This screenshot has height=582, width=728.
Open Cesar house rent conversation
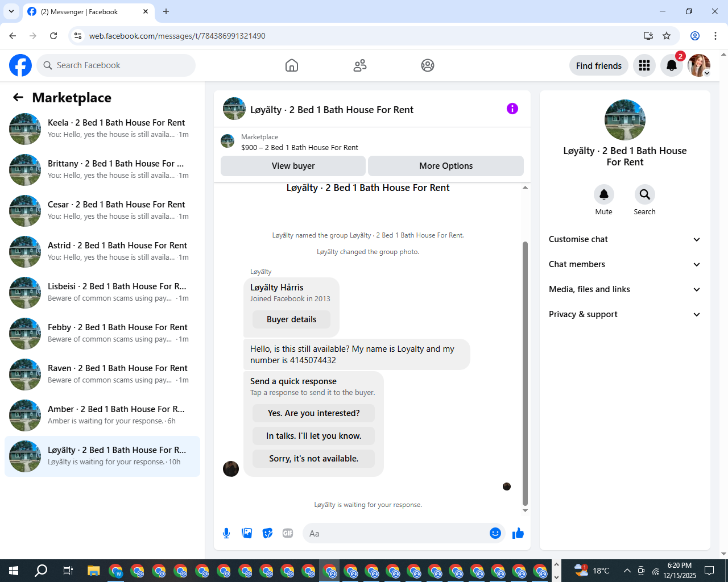point(102,211)
